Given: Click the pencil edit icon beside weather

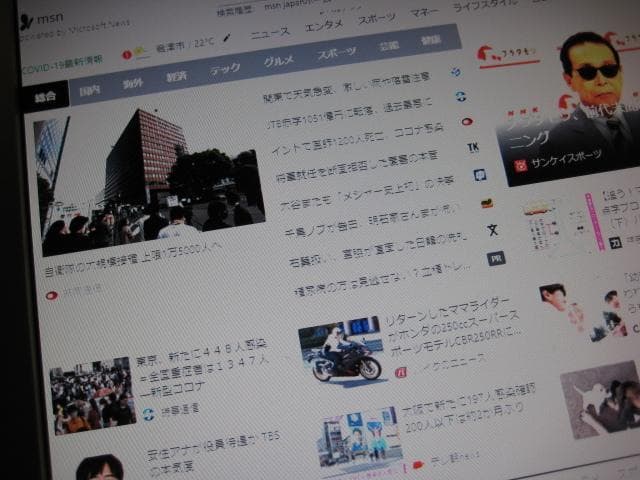Looking at the screenshot, I should tap(226, 38).
